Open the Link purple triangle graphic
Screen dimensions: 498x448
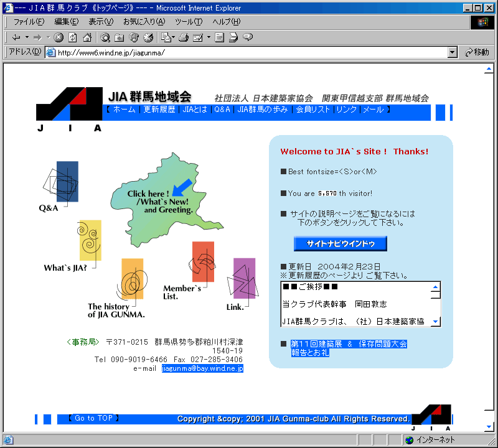point(243,278)
